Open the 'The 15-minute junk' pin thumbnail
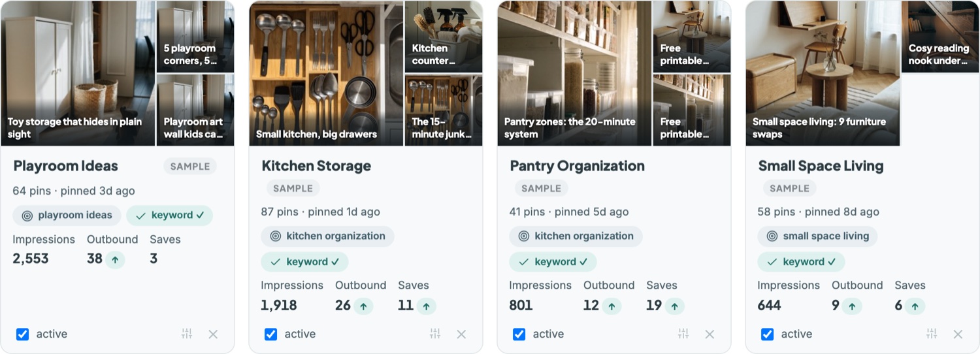This screenshot has width=980, height=354. pos(444,110)
